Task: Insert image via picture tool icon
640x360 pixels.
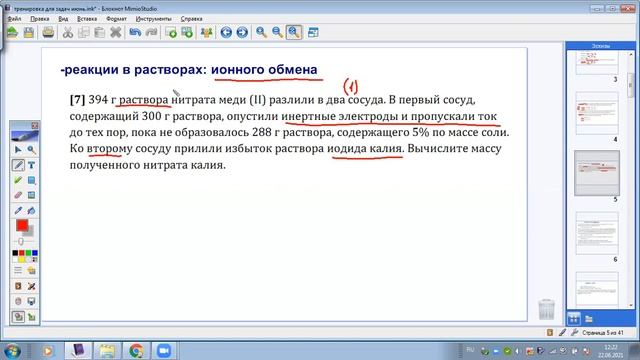Action: coord(31,195)
